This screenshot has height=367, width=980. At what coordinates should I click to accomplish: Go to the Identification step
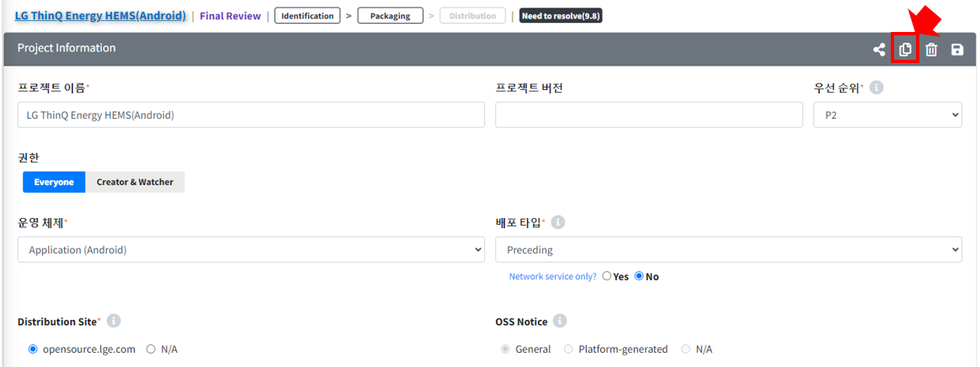click(307, 16)
